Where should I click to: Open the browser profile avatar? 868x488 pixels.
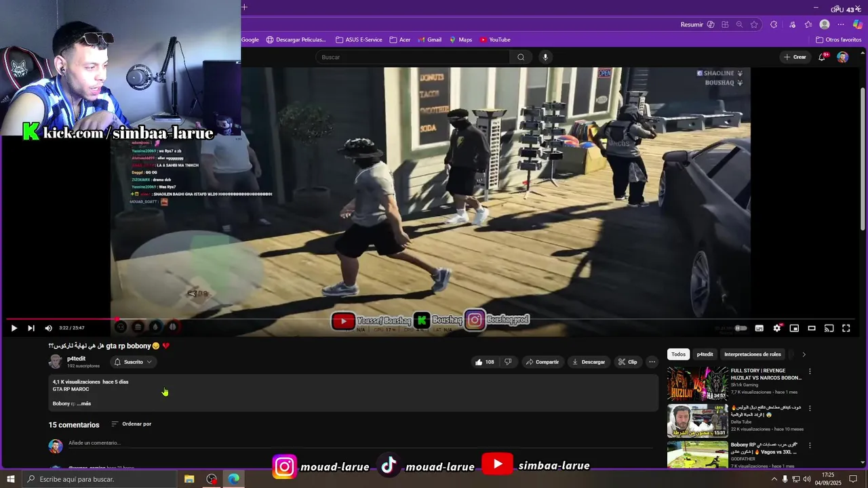click(x=825, y=24)
